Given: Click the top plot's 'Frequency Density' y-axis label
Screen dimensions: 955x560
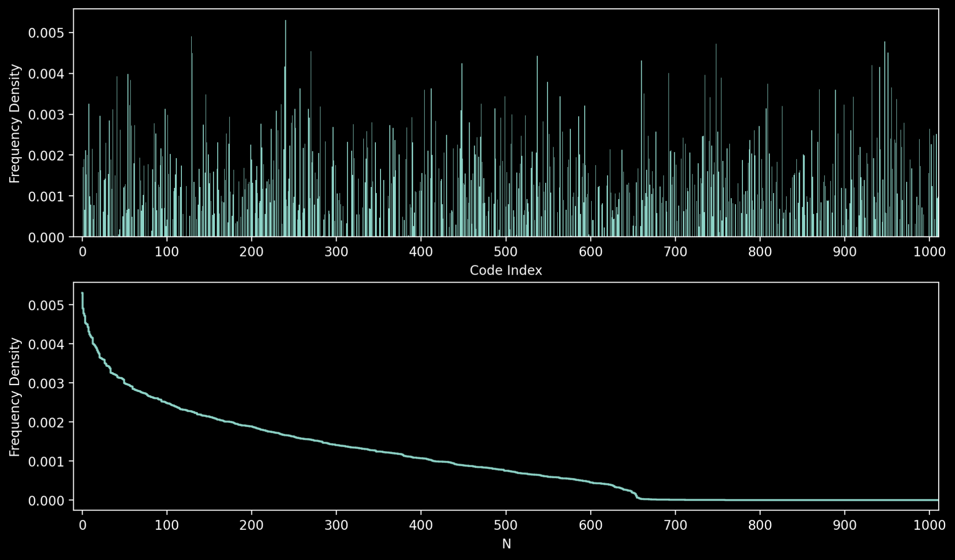Looking at the screenshot, I should coord(15,124).
